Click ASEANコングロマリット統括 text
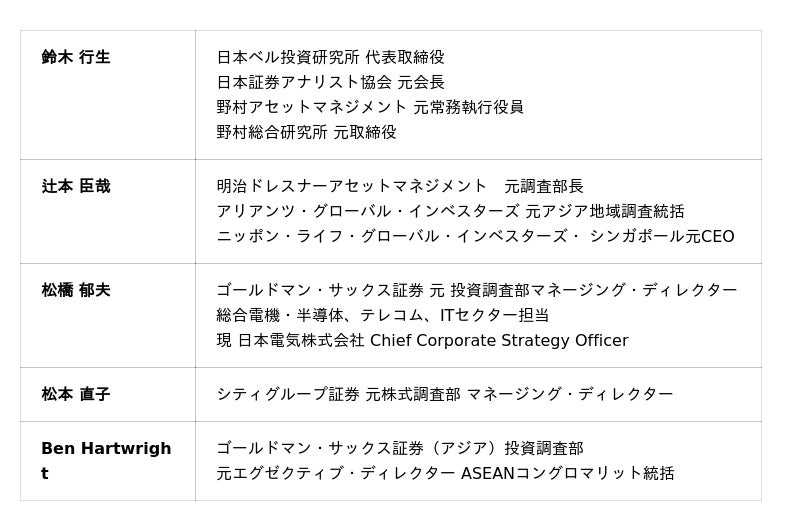This screenshot has height=531, width=800. (x=567, y=473)
